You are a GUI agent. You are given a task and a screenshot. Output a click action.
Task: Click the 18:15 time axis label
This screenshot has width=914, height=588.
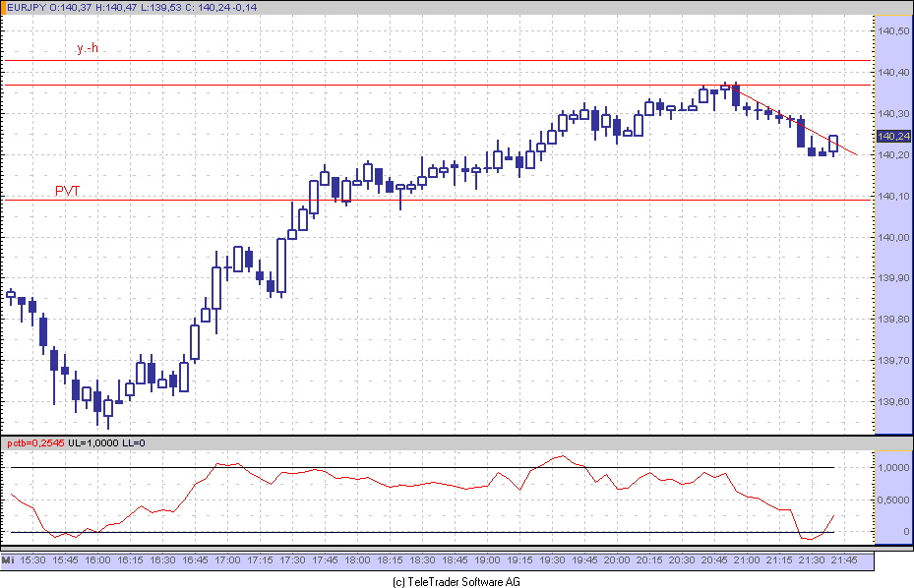390,560
